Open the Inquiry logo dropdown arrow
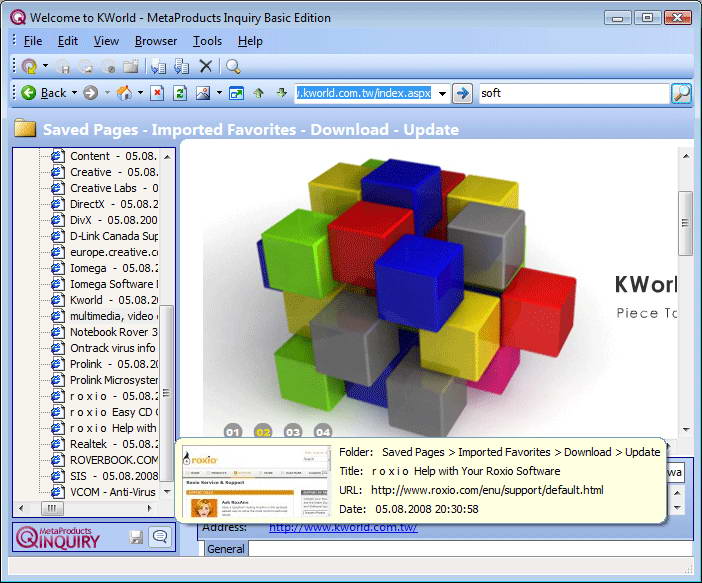Screen dimensions: 702x583 45,66
